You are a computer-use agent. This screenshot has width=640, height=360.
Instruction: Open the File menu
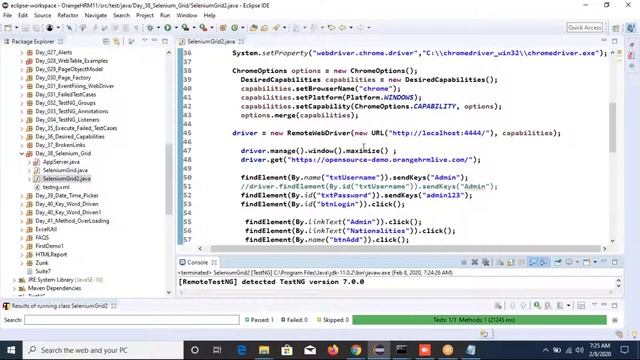(7, 15)
